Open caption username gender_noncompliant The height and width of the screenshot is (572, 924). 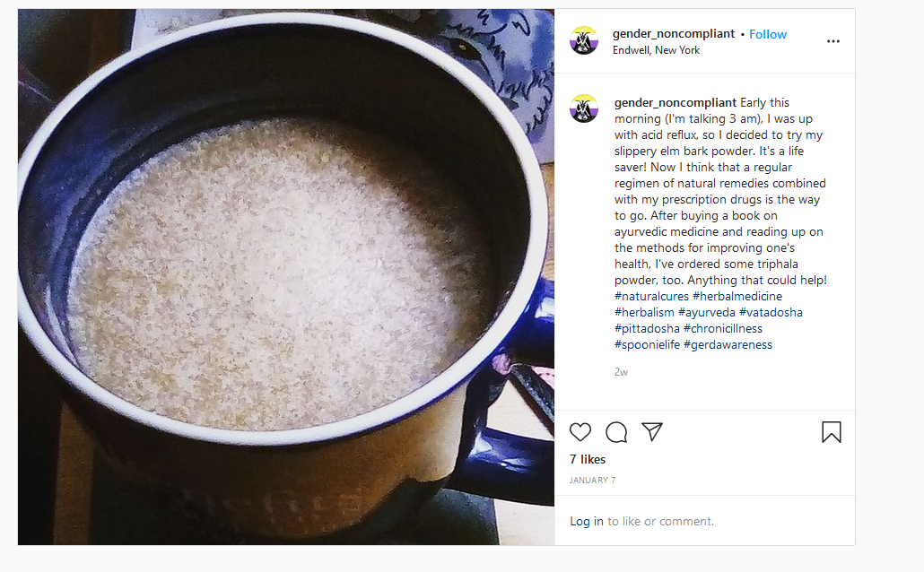676,102
